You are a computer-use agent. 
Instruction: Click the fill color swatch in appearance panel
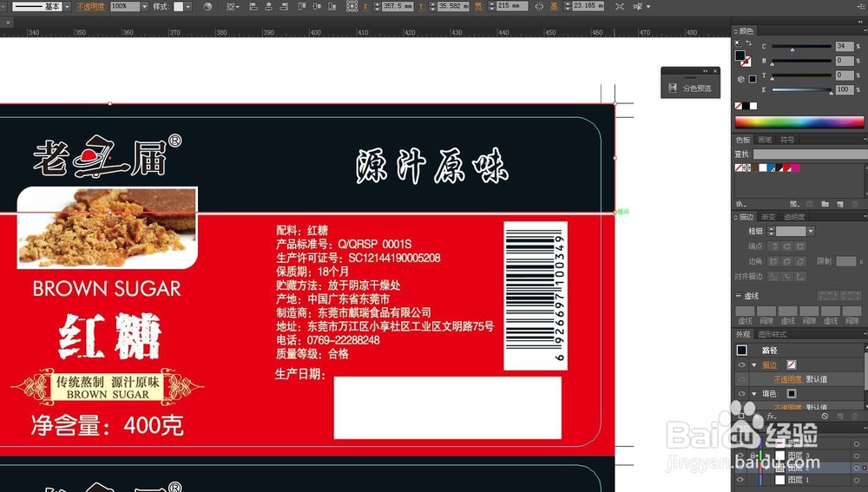792,393
